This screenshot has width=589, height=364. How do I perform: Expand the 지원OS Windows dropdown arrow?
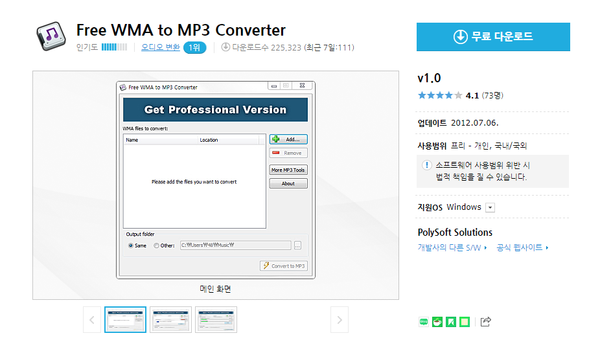[x=490, y=208]
